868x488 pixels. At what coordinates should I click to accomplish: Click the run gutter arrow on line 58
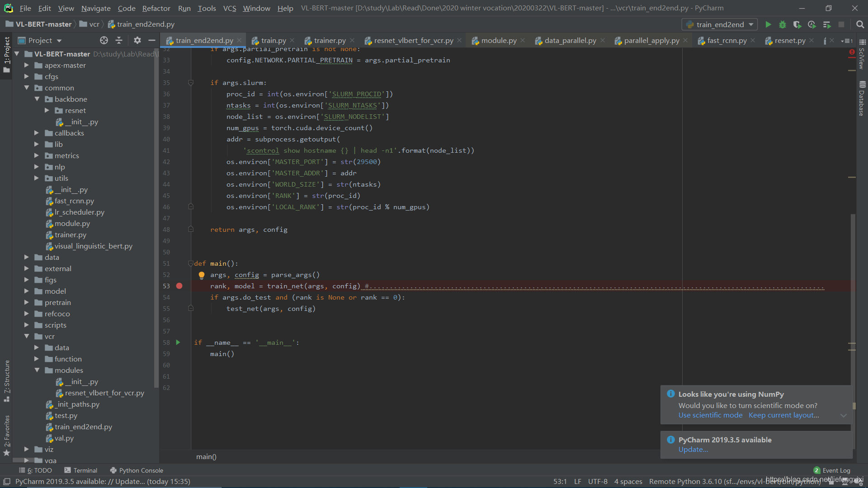[x=178, y=343]
